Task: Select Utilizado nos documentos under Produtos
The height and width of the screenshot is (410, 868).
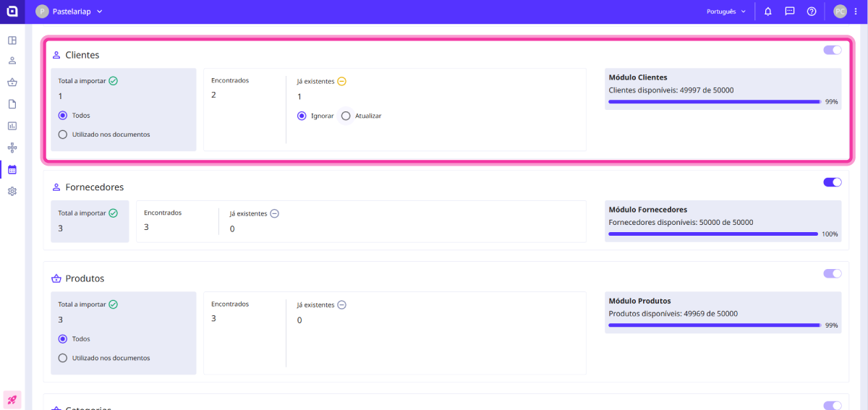Action: click(63, 358)
